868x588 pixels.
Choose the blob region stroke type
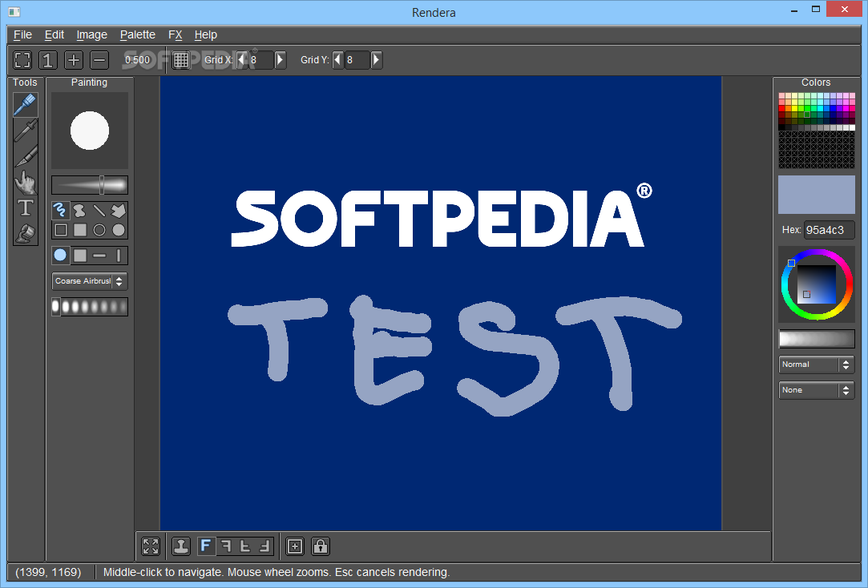pyautogui.click(x=79, y=211)
